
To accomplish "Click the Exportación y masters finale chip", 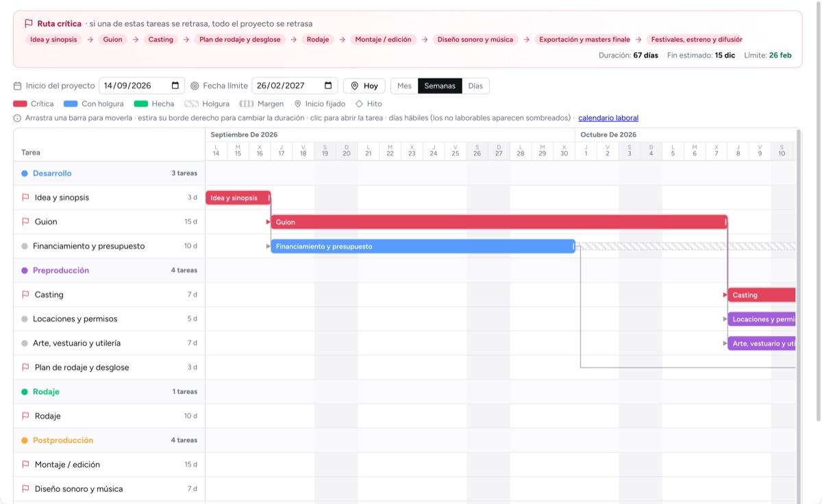I will 584,40.
